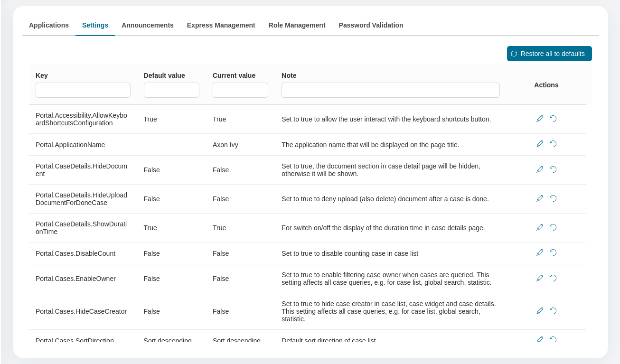Edit the Portal.ApplicationName setting
Viewport: 620px width, 364px height.
[540, 144]
